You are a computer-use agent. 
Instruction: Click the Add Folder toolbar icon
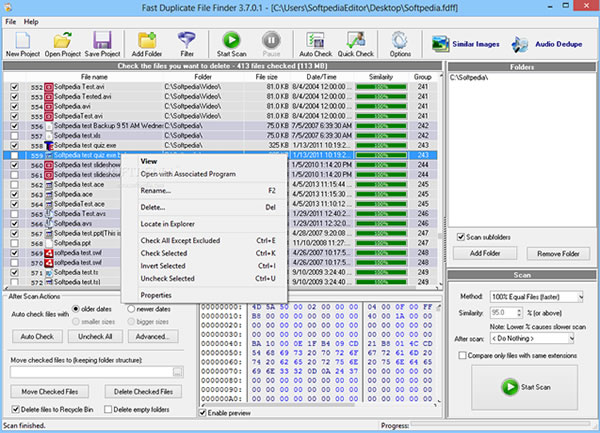[x=147, y=44]
